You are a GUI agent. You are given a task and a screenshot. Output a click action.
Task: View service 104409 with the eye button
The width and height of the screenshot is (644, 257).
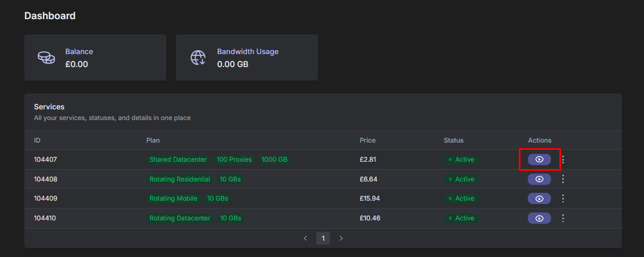(539, 198)
